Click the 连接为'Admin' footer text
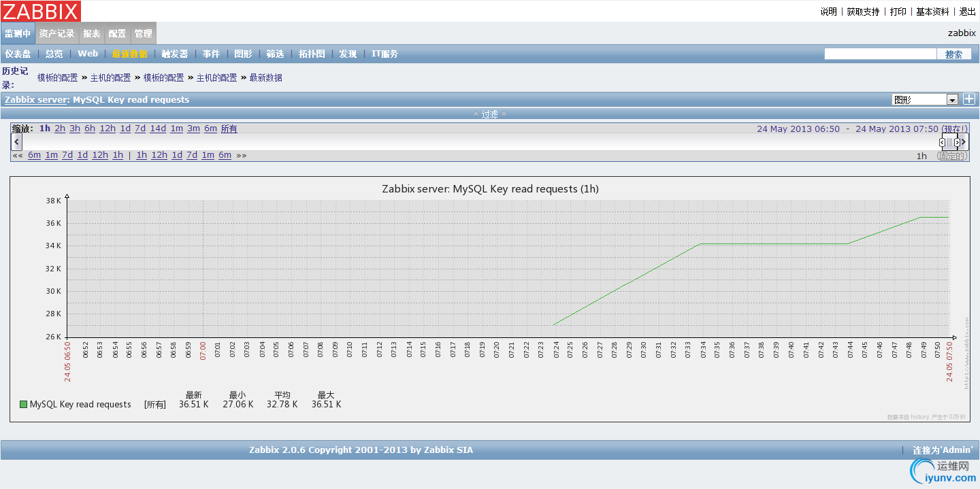 pos(943,450)
